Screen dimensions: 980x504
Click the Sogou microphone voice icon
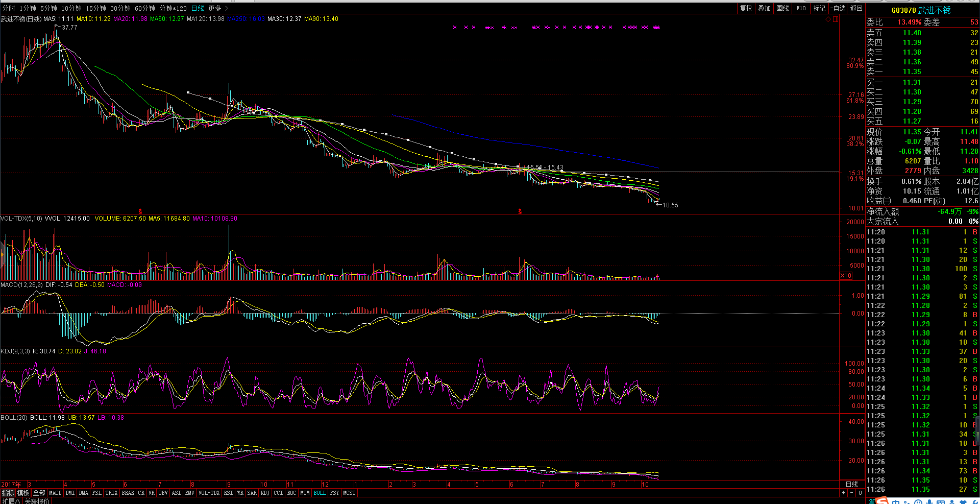point(928,500)
